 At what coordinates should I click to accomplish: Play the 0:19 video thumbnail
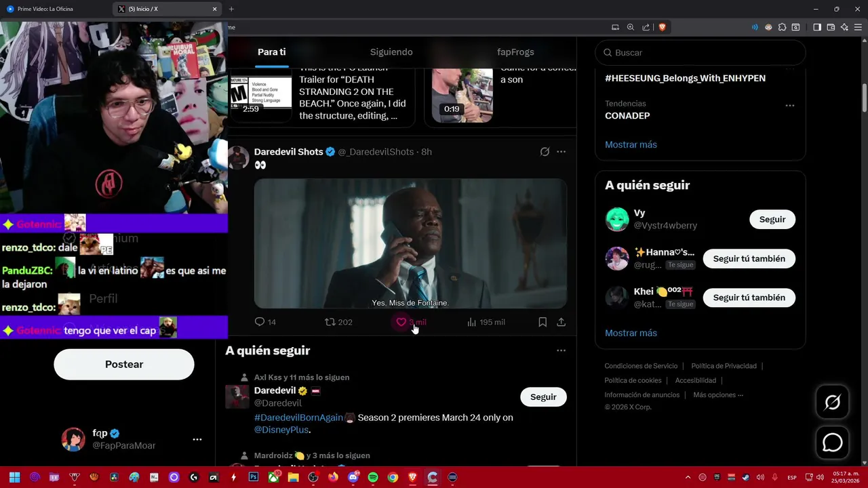click(x=462, y=95)
